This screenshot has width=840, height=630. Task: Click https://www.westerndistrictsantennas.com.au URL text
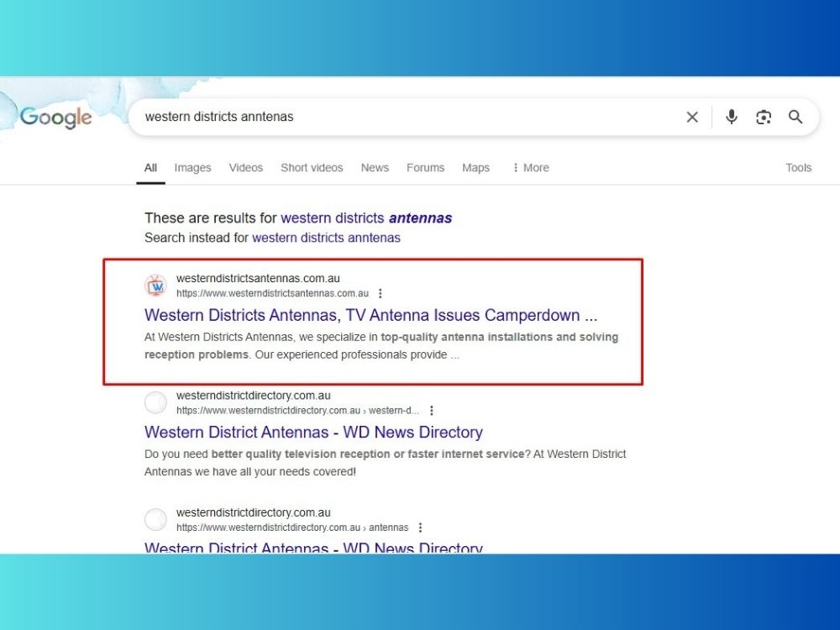[273, 293]
